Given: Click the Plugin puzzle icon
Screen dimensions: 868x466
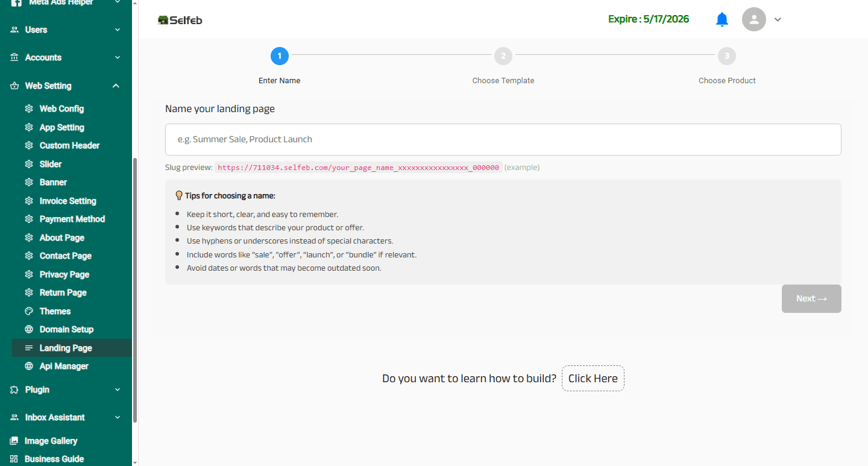Looking at the screenshot, I should tap(14, 390).
